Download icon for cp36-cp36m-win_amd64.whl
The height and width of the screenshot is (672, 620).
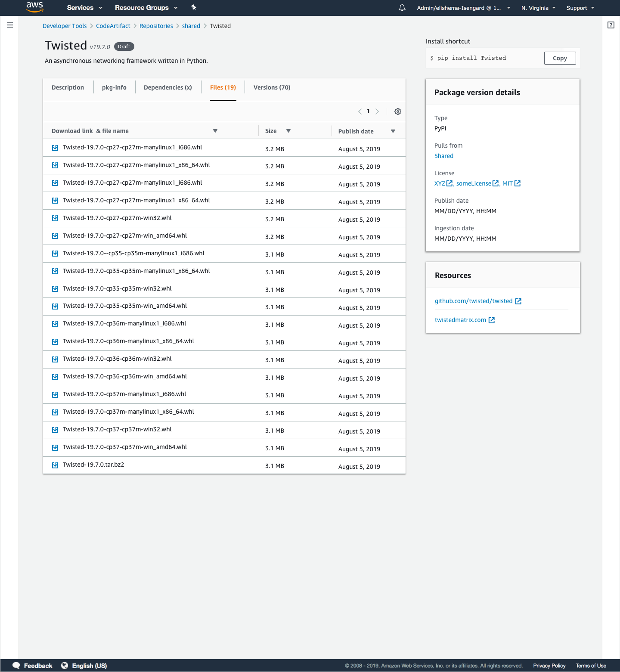click(55, 377)
